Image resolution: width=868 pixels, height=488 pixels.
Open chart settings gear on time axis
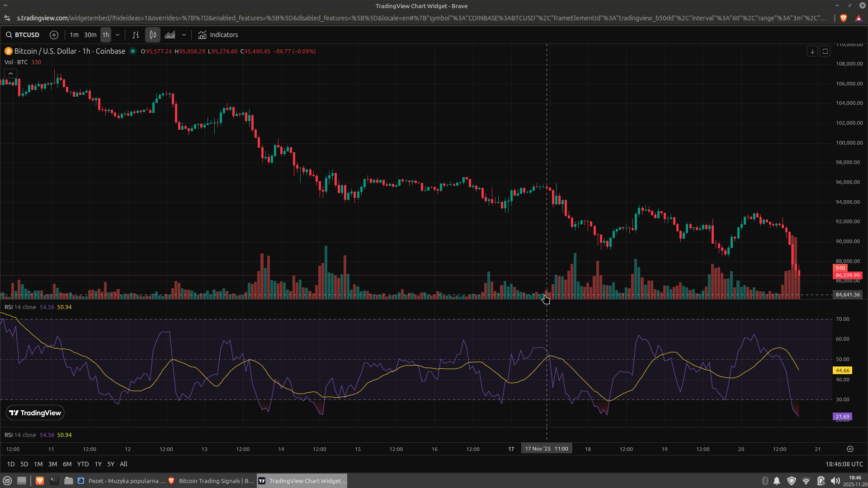pyautogui.click(x=850, y=449)
